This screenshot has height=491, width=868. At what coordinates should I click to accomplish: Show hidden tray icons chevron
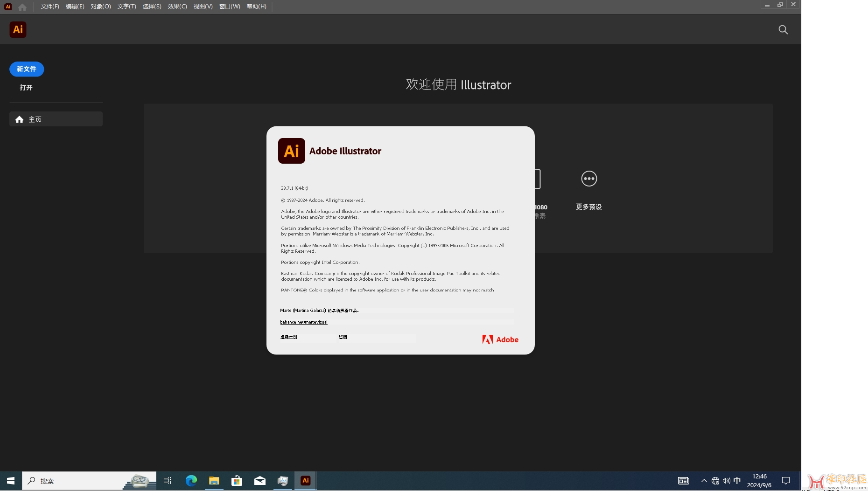pos(704,481)
